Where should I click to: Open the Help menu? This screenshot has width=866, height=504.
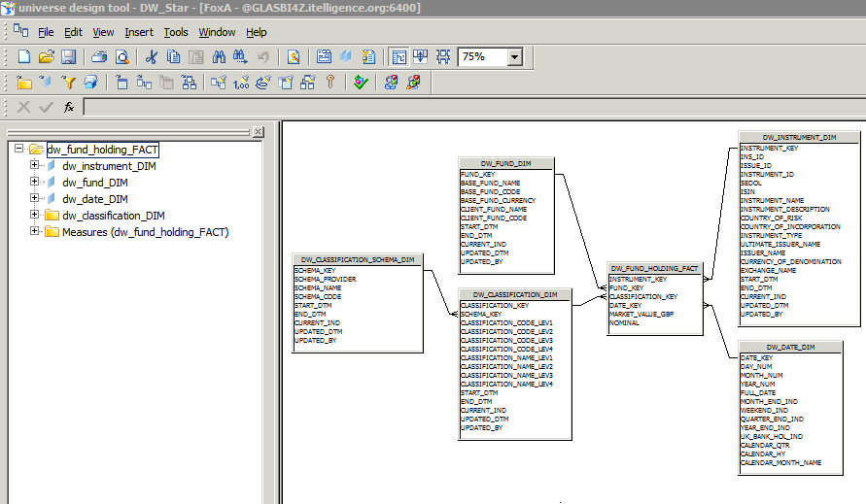click(x=257, y=32)
